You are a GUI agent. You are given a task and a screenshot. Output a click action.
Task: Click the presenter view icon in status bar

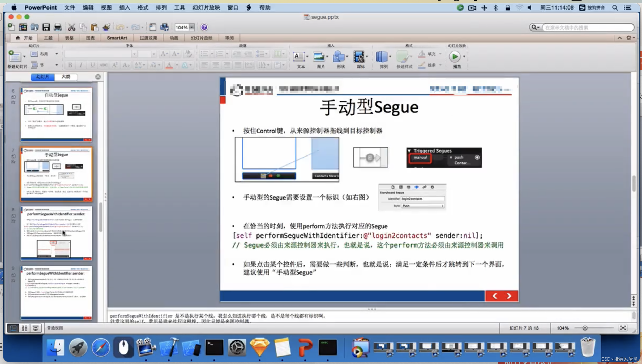pyautogui.click(x=36, y=328)
